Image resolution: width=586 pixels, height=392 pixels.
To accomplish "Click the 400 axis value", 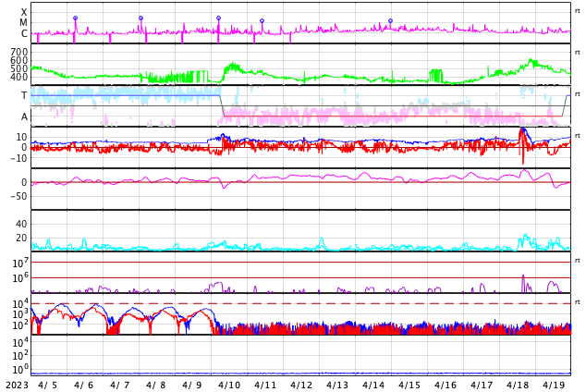I will tap(19, 77).
